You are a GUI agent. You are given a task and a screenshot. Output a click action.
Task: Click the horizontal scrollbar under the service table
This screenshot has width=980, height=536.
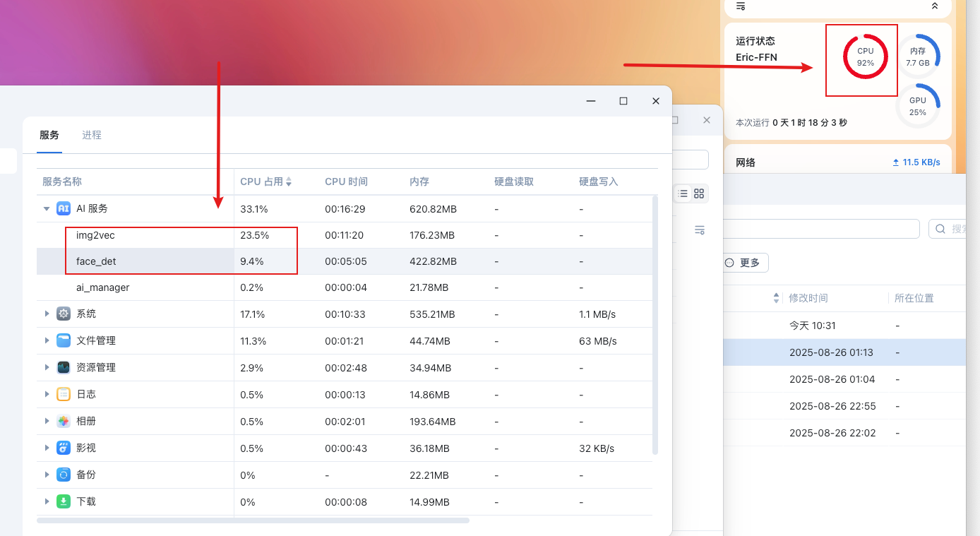click(x=253, y=520)
